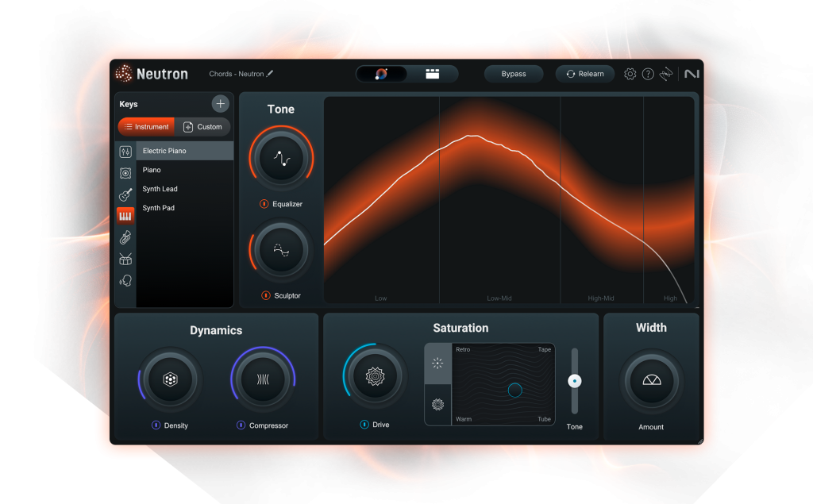Toggle the Density power button
This screenshot has width=813, height=504.
[156, 425]
